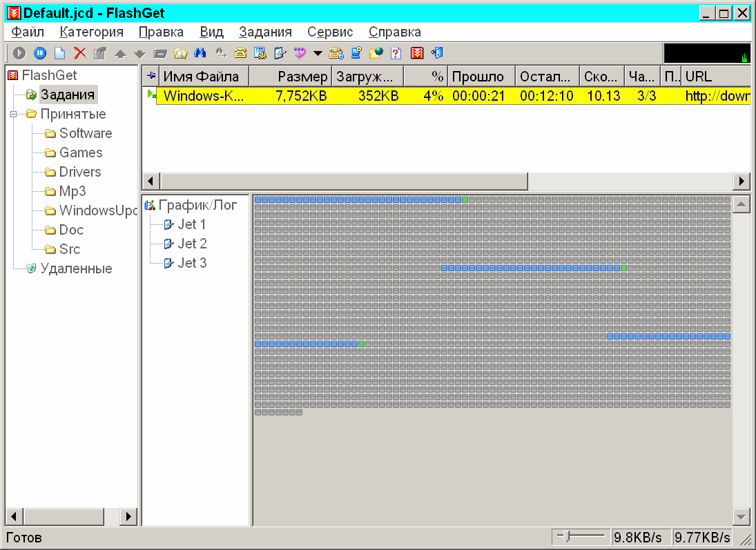This screenshot has width=756, height=550.
Task: Click the 00:12:10 remaining time cell
Action: tap(547, 96)
